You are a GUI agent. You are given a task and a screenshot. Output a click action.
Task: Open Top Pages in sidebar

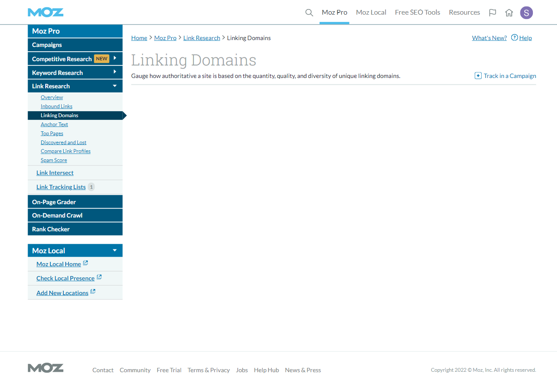[x=52, y=134]
